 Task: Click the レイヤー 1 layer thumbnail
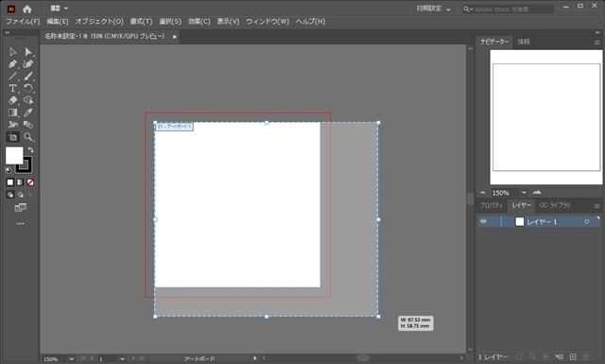tap(520, 221)
